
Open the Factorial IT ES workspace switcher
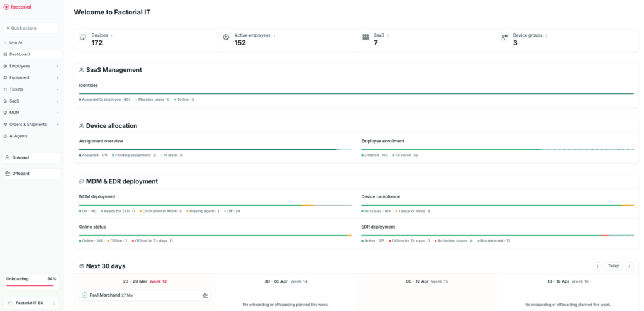click(x=31, y=303)
